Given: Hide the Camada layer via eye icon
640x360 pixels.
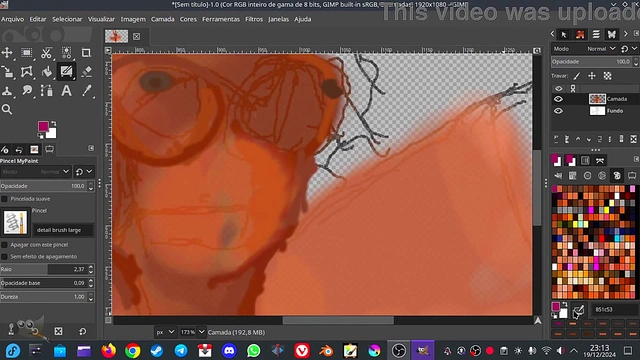Looking at the screenshot, I should tap(558, 99).
